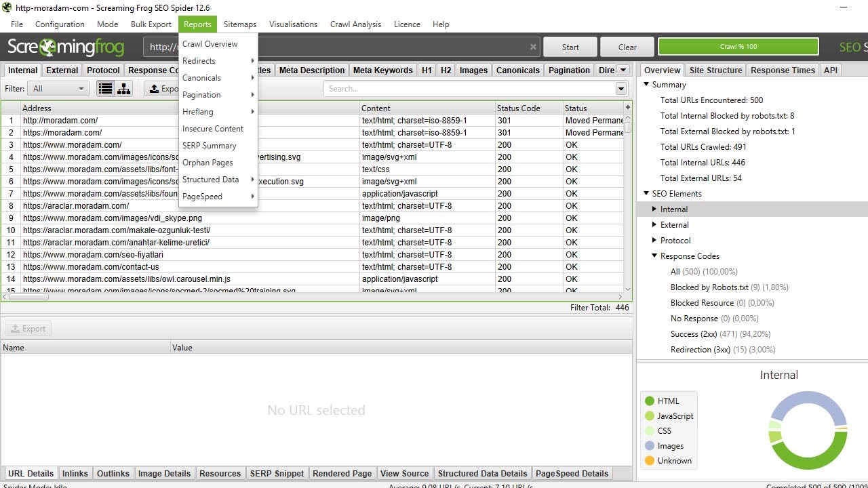Select Crawl Overview report
Screen dimensions: 868x488
(x=218, y=44)
